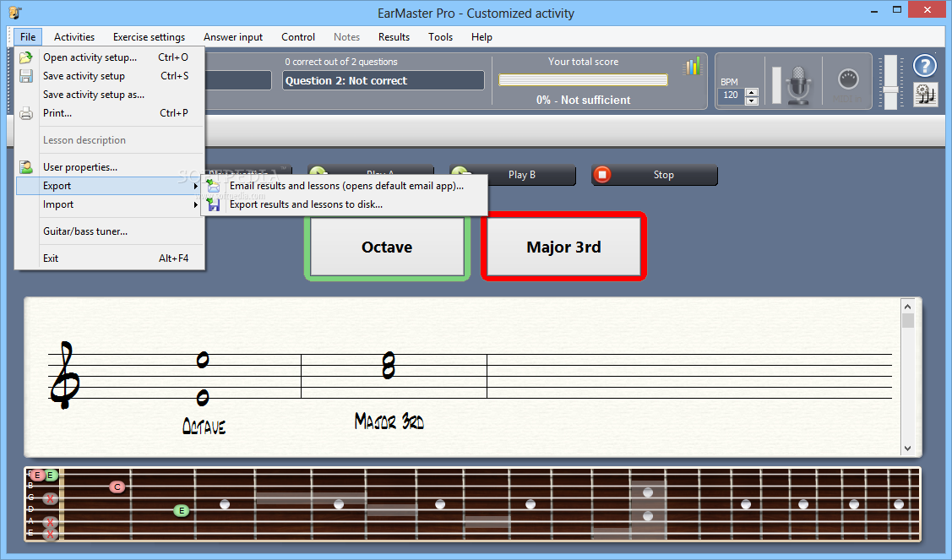Click the staff view scroll down arrow
The image size is (952, 560).
tap(908, 449)
